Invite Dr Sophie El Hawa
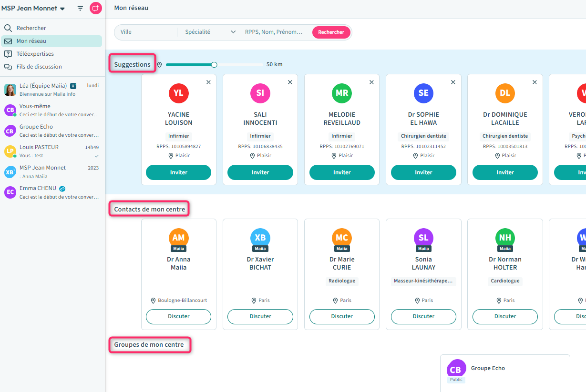Viewport: 586px width, 392px height. click(x=423, y=172)
